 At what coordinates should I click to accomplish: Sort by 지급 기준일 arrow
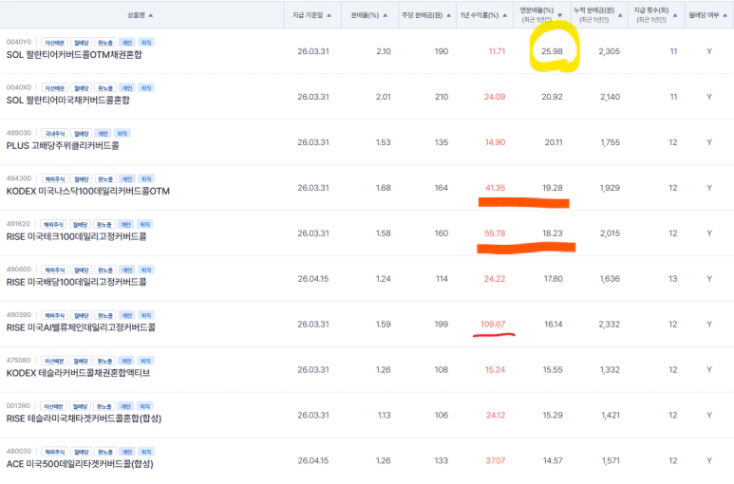329,15
